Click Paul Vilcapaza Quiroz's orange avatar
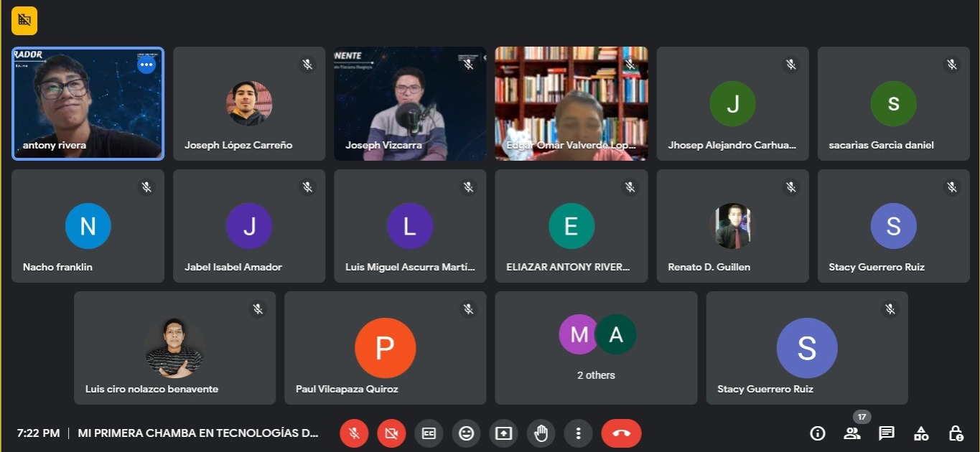 385,348
